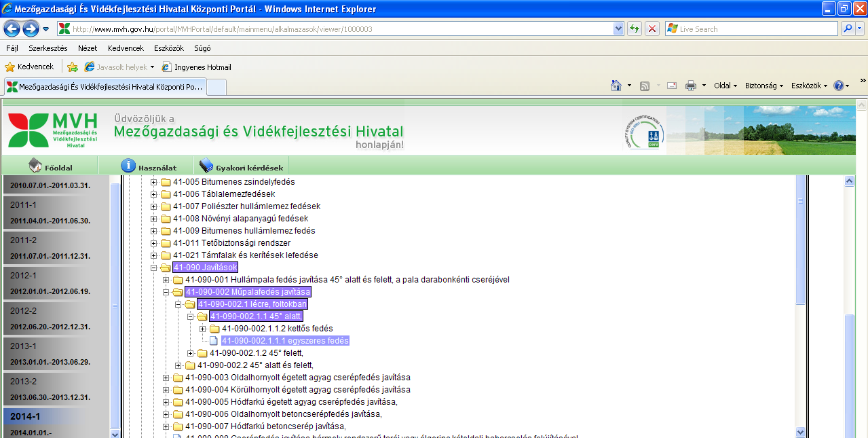Go to Főoldal home button
The height and width of the screenshot is (438, 868).
click(x=51, y=166)
